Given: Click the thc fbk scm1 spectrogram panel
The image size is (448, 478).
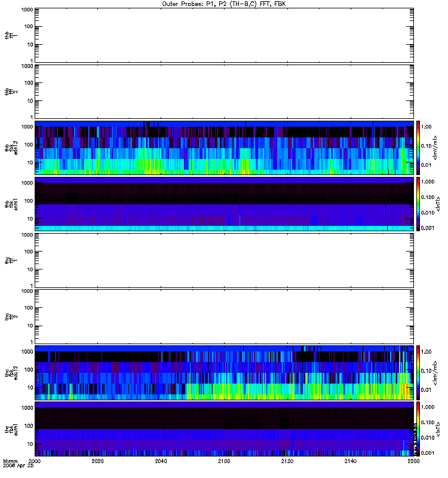Looking at the screenshot, I should [224, 429].
